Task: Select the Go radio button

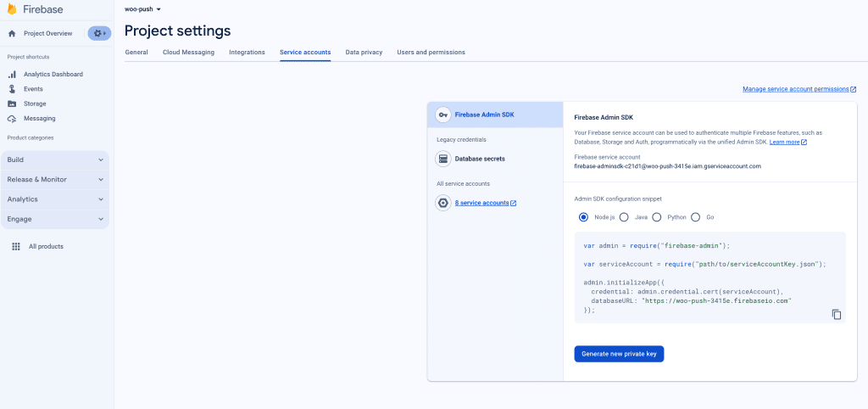Action: coord(695,217)
